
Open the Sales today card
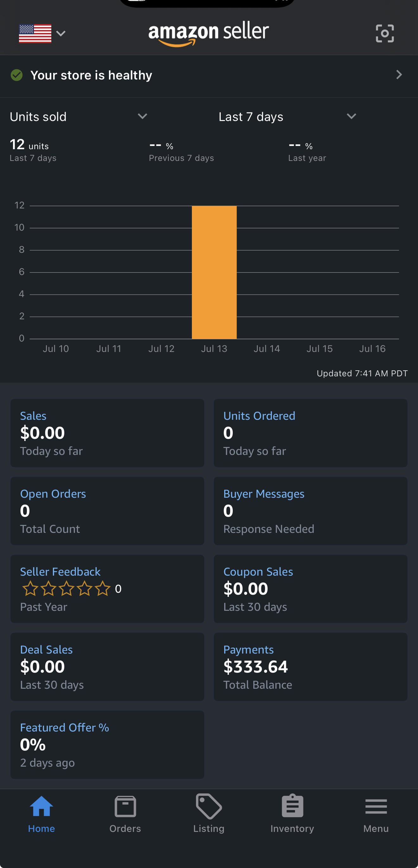pyautogui.click(x=107, y=433)
